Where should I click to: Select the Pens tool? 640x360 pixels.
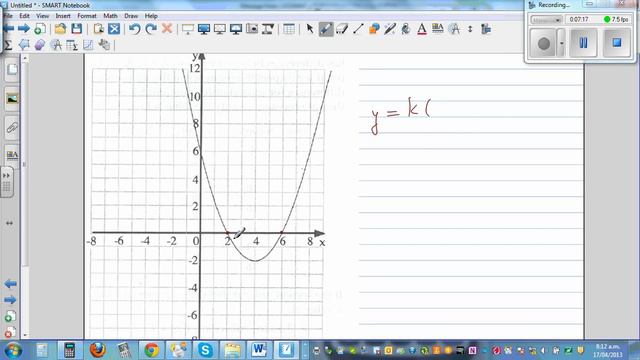coord(326,29)
